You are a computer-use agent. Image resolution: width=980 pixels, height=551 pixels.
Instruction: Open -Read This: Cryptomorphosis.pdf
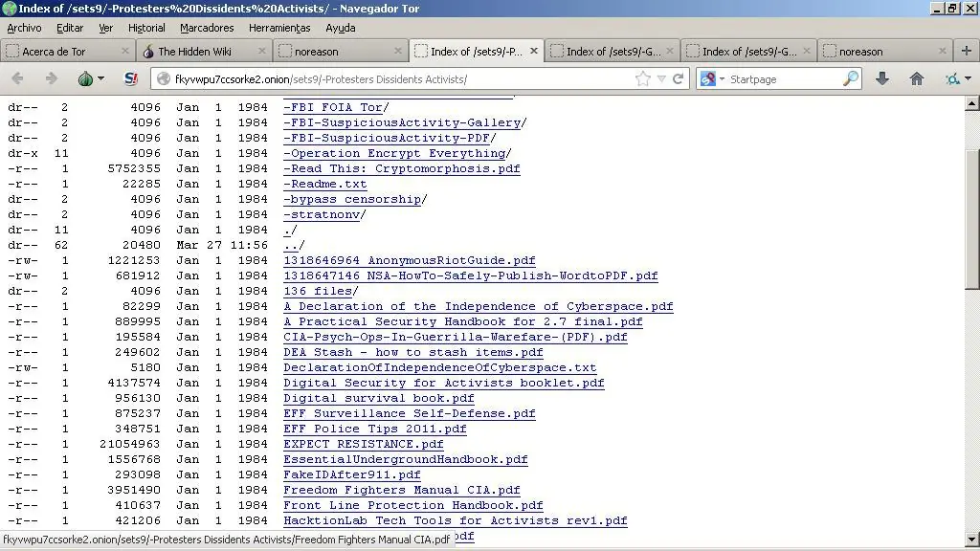(x=401, y=168)
